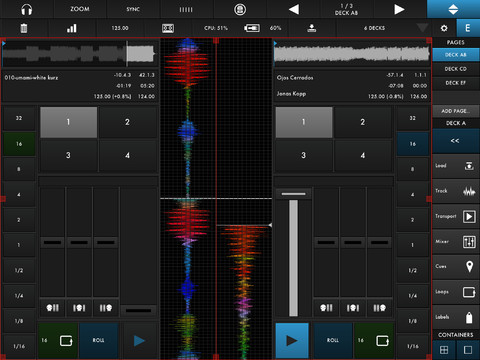Select right deck loop size 8
The image size is (480, 360).
pyautogui.click(x=413, y=169)
